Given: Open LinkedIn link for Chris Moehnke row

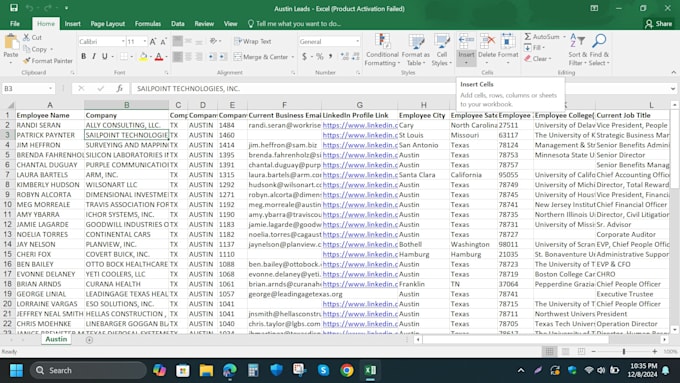Looking at the screenshot, I should tap(360, 324).
